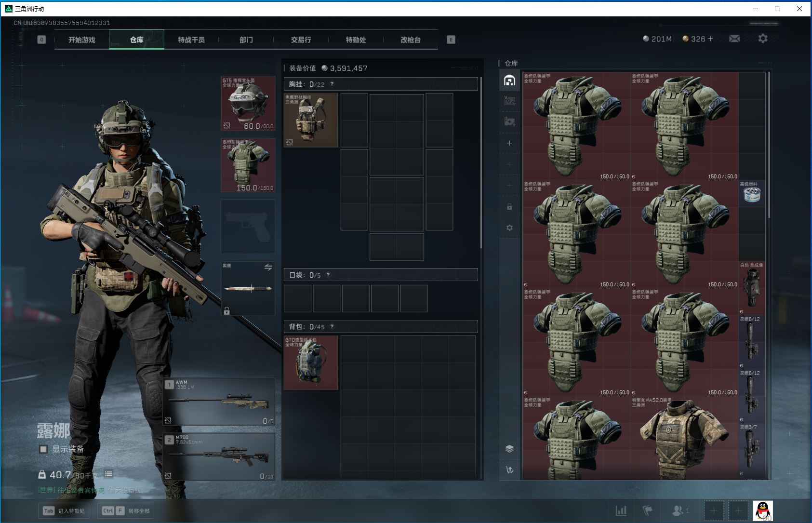Select the 白热 热成像 scope in warehouse

[752, 288]
